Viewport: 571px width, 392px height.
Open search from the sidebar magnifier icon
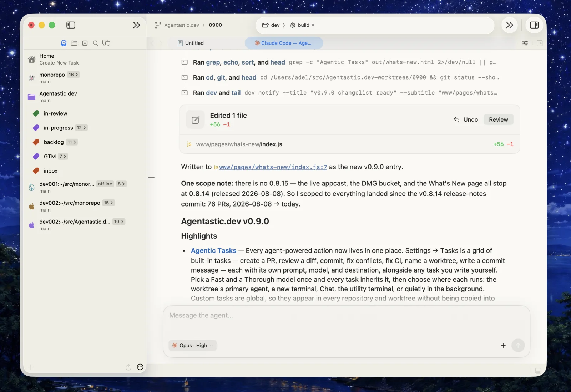(x=95, y=43)
